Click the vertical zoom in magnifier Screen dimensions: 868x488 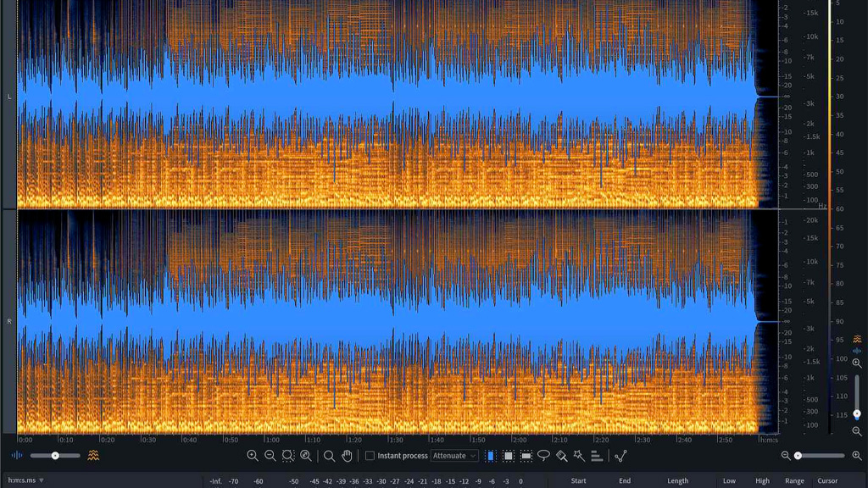click(857, 363)
